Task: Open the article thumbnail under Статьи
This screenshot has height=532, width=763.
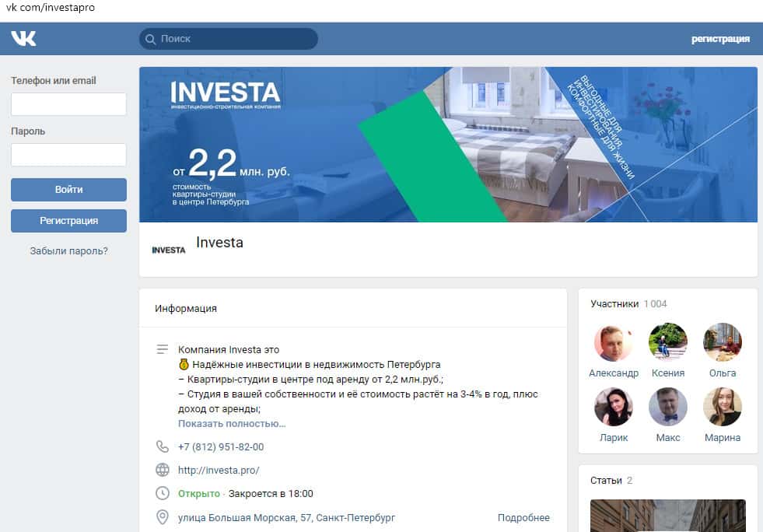Action: click(x=667, y=516)
